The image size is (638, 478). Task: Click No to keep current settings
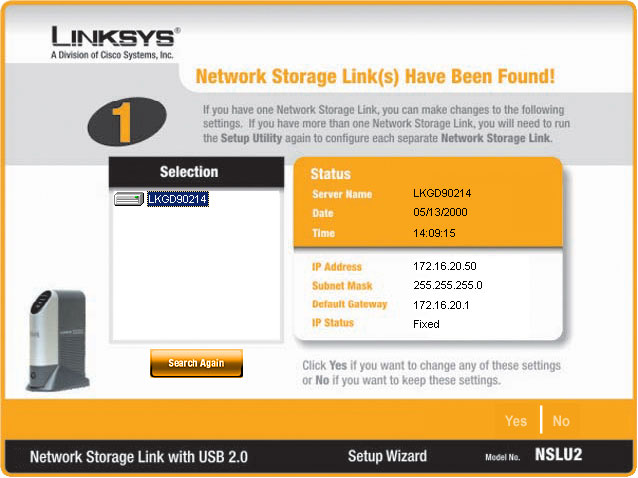pos(561,421)
